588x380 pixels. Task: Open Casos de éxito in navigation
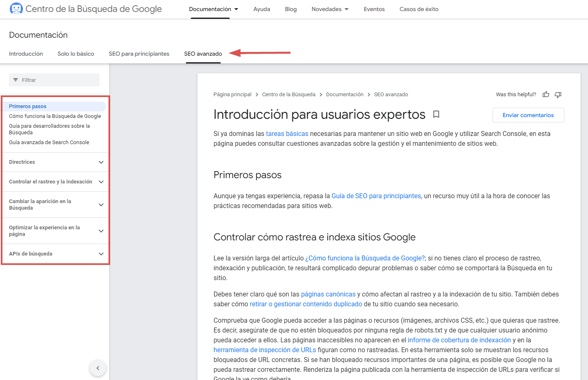[x=419, y=9]
